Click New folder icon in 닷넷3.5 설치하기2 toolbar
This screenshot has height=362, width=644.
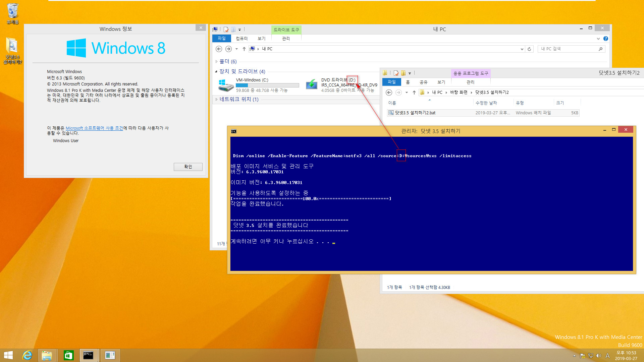[x=403, y=73]
